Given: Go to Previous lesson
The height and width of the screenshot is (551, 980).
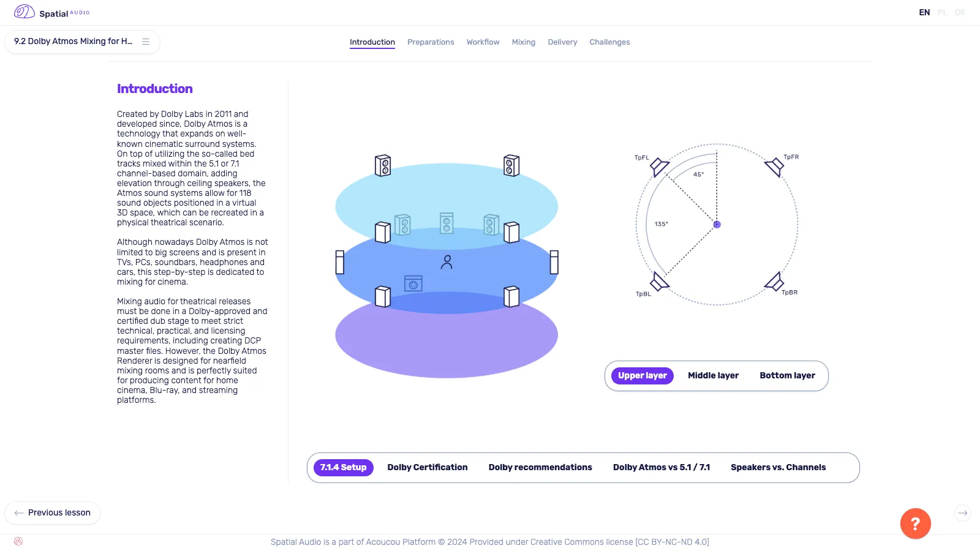Looking at the screenshot, I should point(52,513).
